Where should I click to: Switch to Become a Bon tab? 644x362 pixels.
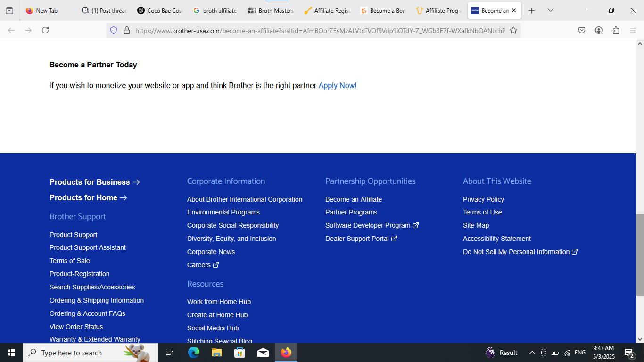coord(382,10)
